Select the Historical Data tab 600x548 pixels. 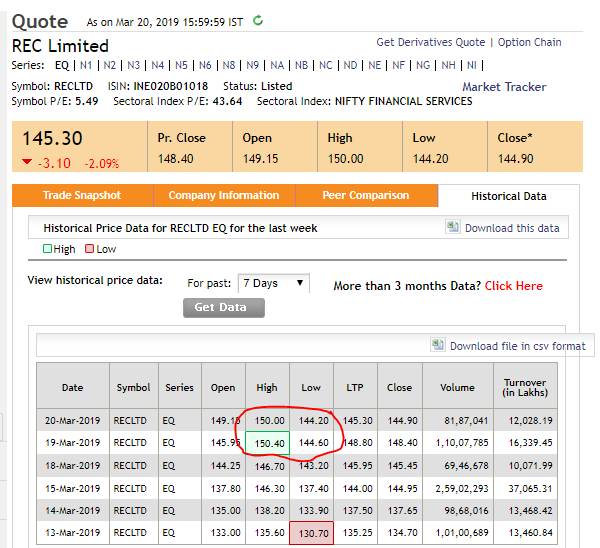tap(509, 197)
